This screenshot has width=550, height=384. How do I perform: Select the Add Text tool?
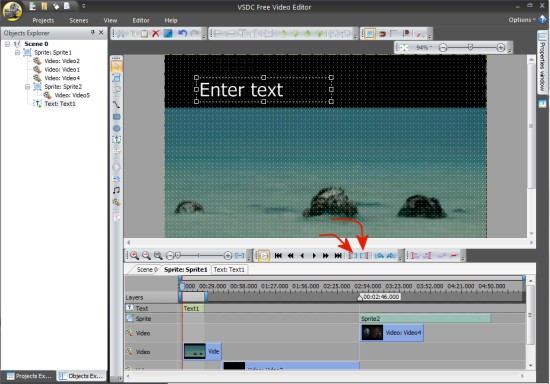[x=116, y=140]
